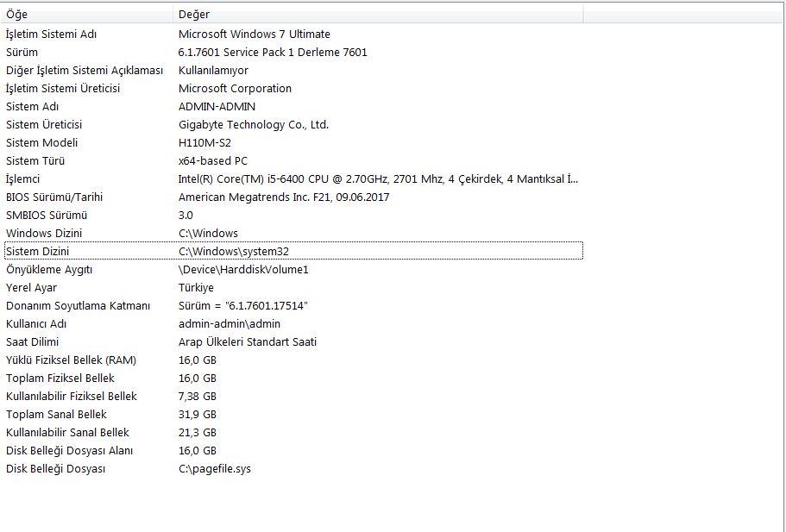Select the Toplam Fiziksel Bellek label

pyautogui.click(x=60, y=379)
